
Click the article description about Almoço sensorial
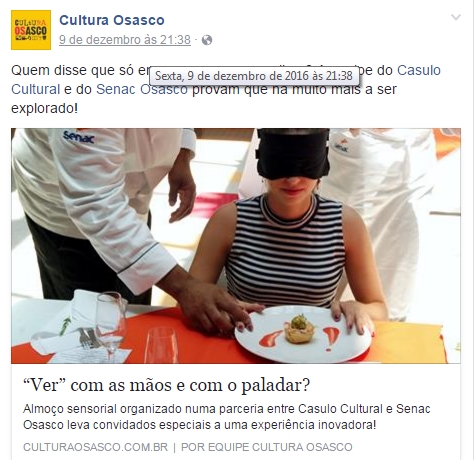(x=227, y=417)
